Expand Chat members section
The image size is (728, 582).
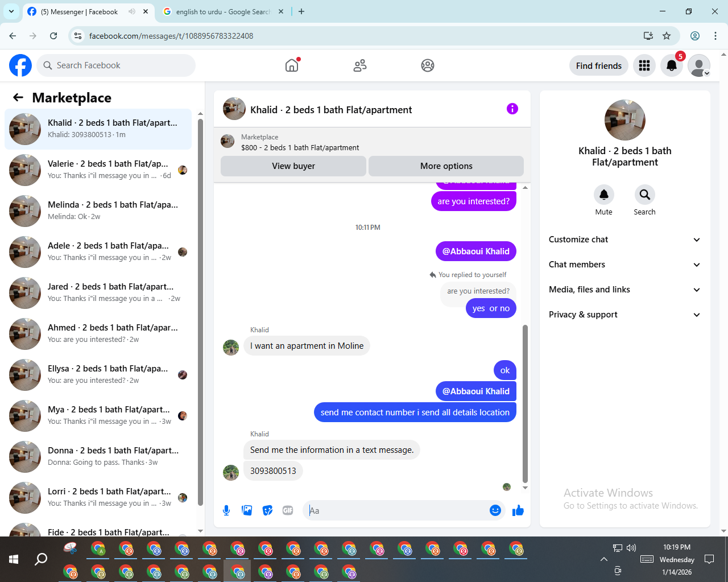624,265
